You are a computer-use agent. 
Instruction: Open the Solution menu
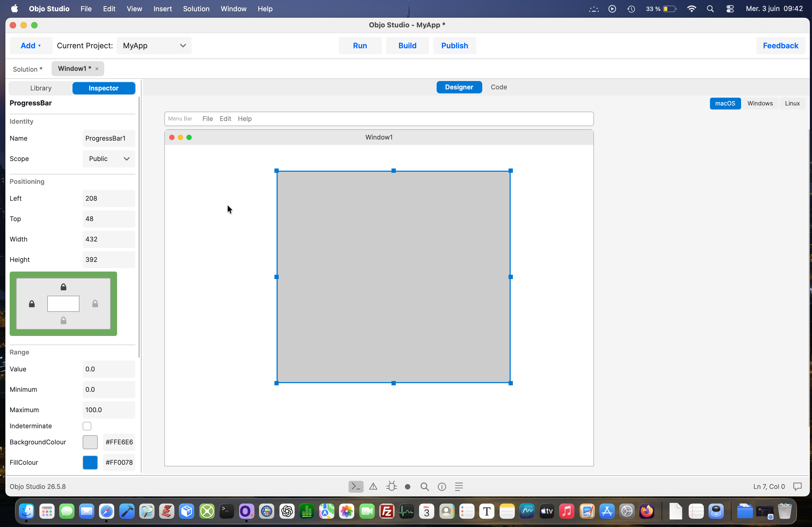click(196, 9)
